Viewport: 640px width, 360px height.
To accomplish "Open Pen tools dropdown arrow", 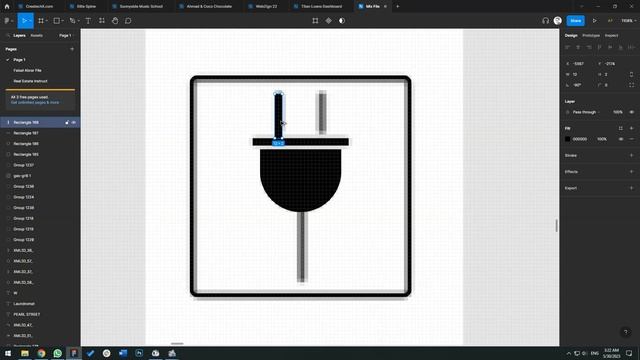I will point(78,21).
